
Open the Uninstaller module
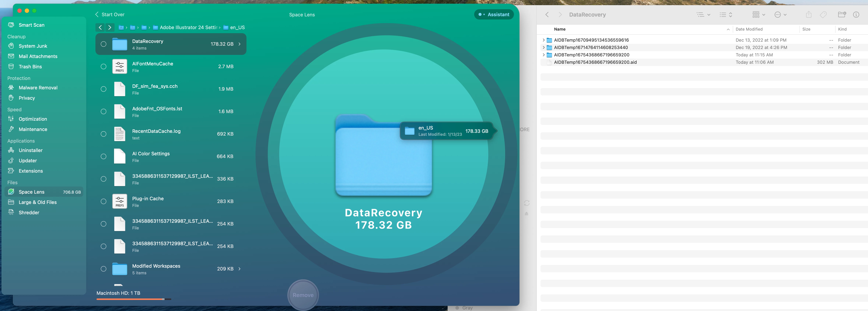pos(30,150)
